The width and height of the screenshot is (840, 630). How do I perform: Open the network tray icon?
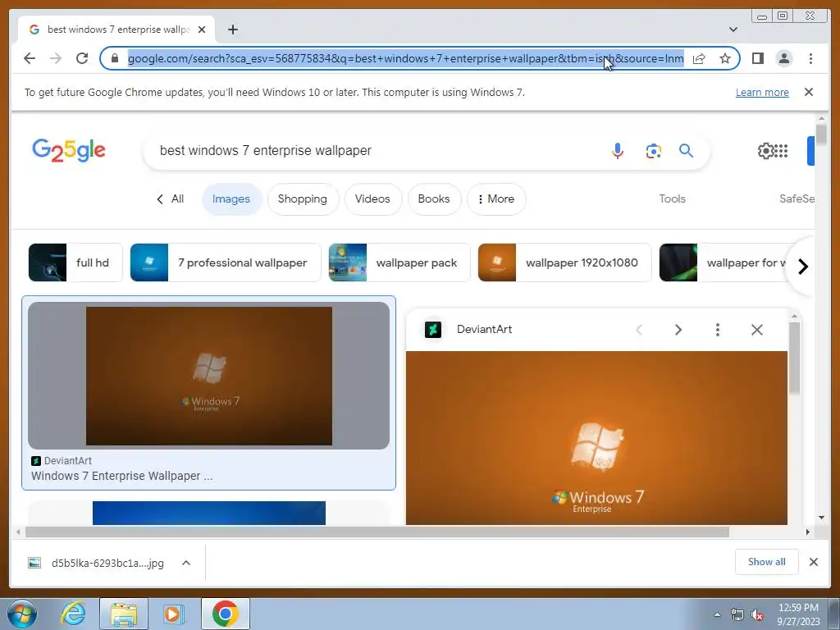click(x=737, y=615)
